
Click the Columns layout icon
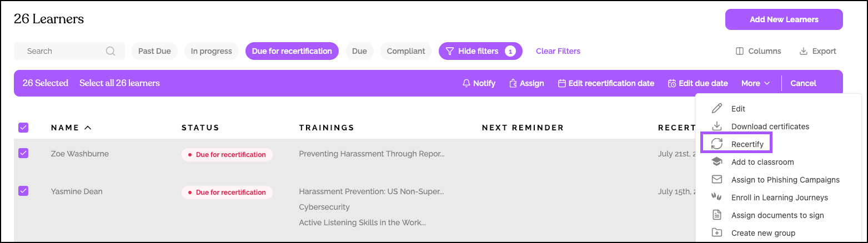(739, 51)
